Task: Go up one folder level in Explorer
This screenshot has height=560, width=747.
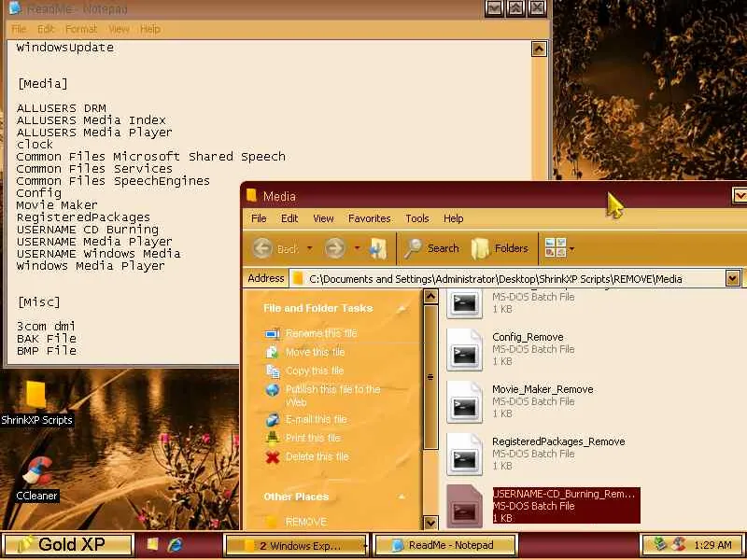Action: (378, 248)
